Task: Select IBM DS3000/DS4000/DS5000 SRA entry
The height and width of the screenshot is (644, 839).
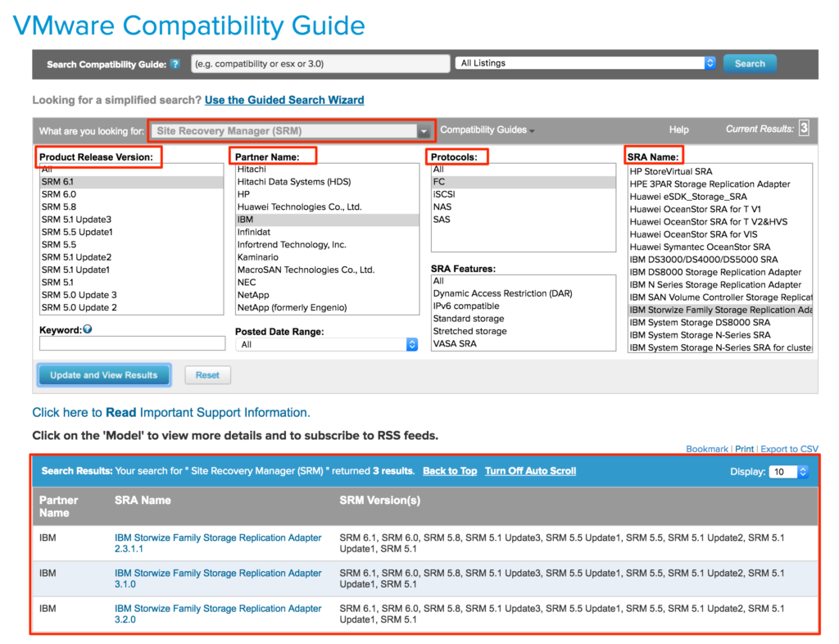Action: coord(720,260)
